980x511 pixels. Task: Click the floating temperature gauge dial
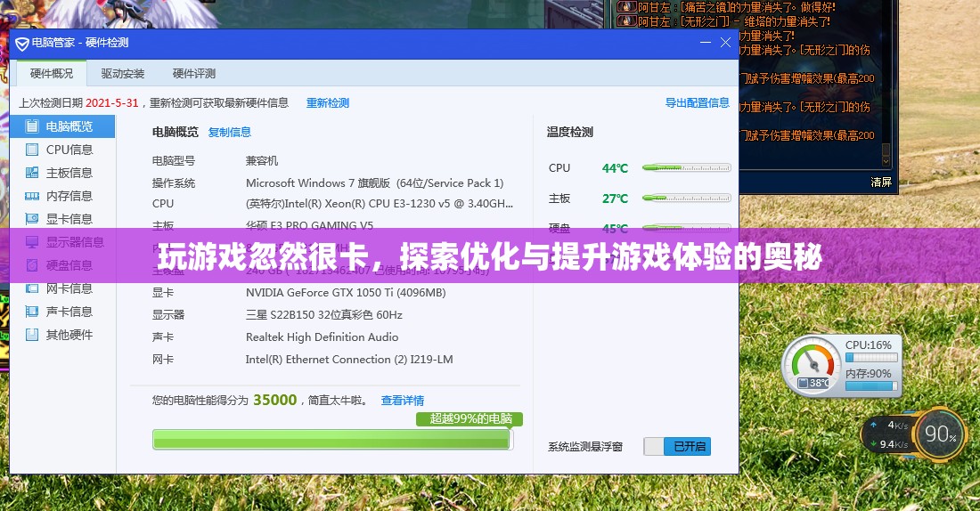click(x=813, y=366)
